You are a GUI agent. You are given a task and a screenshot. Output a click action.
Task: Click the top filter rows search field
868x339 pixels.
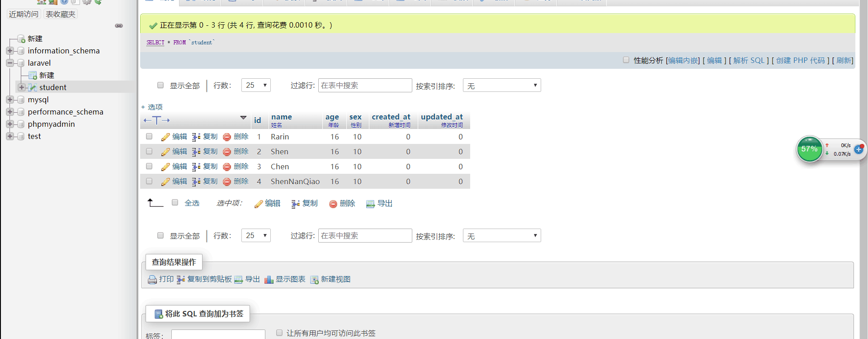coord(365,86)
